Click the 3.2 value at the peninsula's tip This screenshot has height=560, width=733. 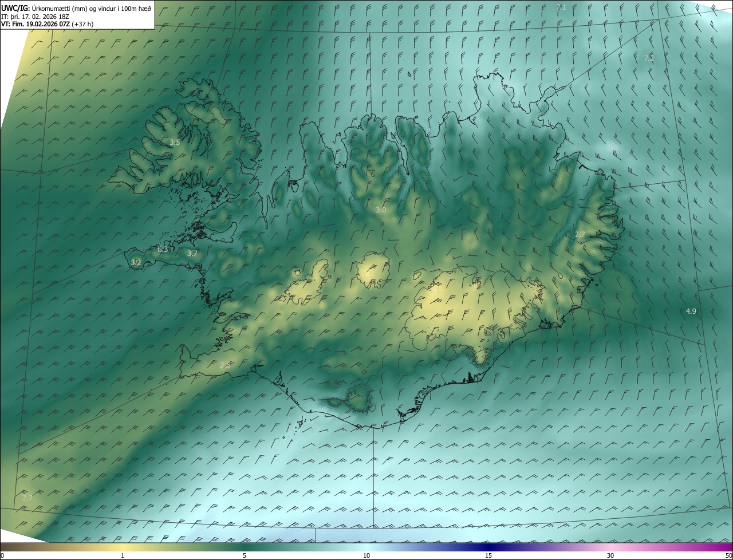(x=136, y=262)
